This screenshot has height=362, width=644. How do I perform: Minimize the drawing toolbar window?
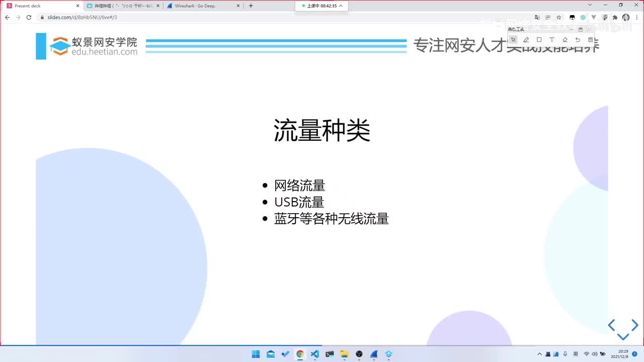click(572, 30)
